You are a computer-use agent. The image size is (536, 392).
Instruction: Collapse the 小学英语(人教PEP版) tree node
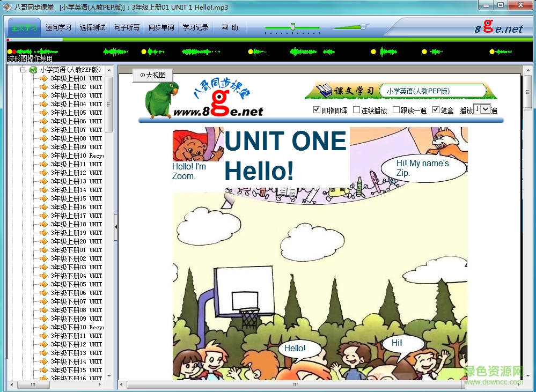[x=23, y=70]
